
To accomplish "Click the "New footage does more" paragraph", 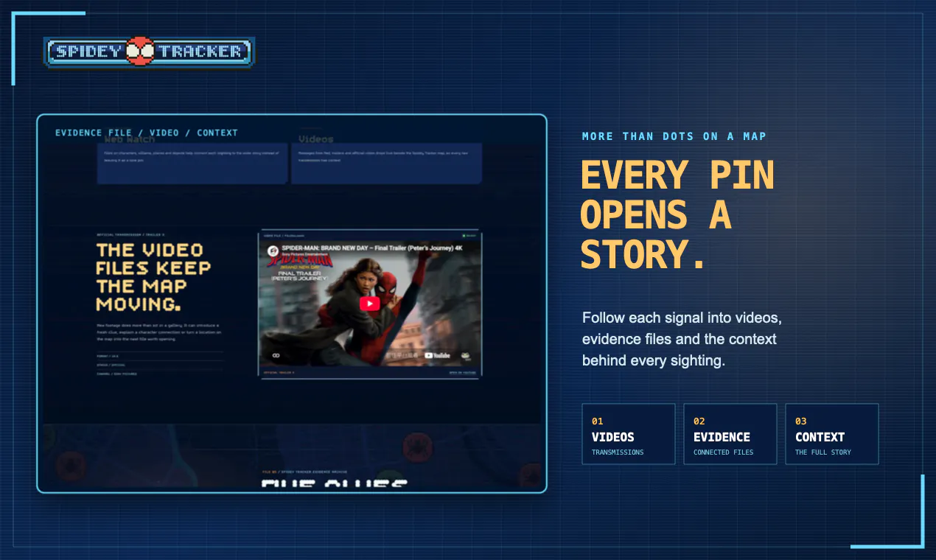I will [159, 332].
